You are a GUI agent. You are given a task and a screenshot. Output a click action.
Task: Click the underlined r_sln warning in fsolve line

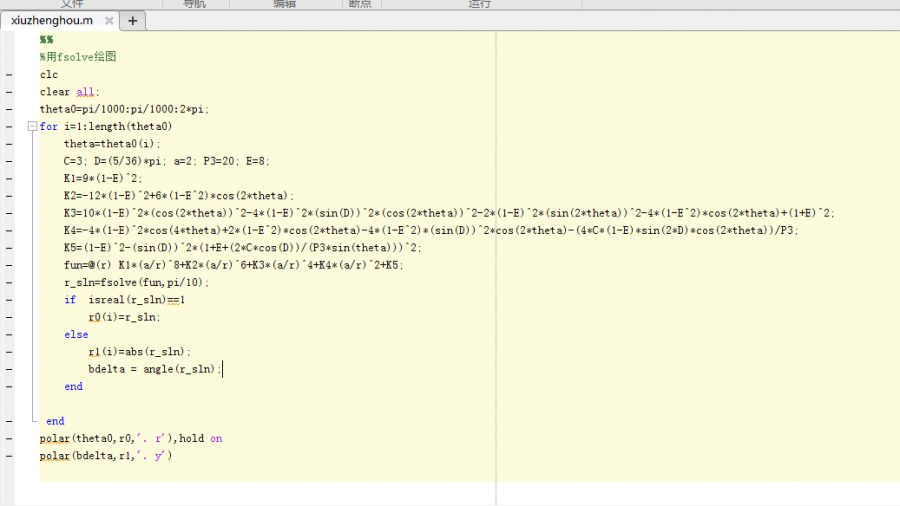[80, 283]
